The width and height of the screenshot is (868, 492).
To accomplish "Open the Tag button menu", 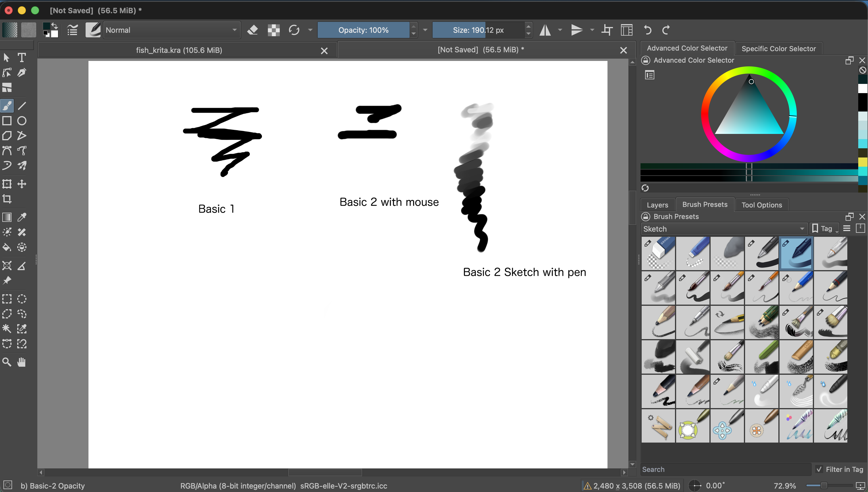I will coord(824,229).
